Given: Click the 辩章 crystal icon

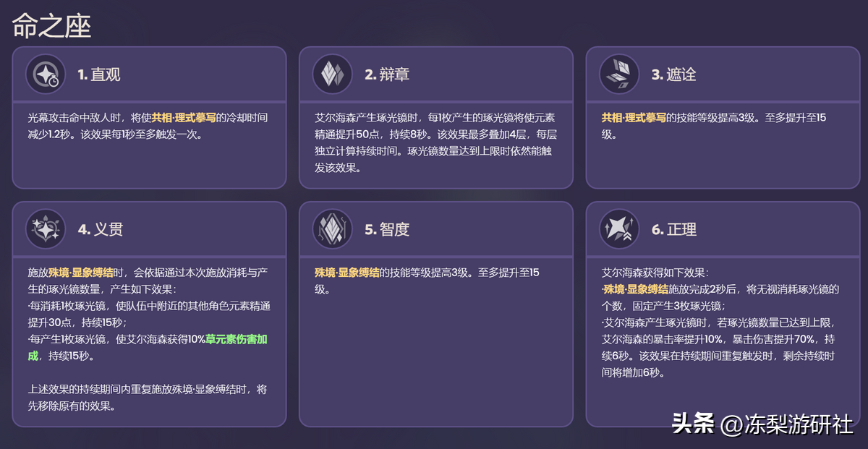Looking at the screenshot, I should [333, 74].
